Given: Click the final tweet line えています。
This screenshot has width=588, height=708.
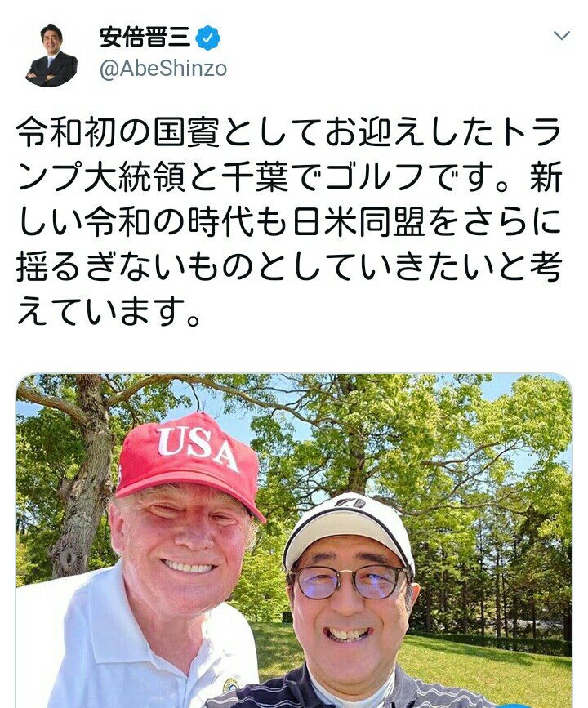Looking at the screenshot, I should pos(109,313).
